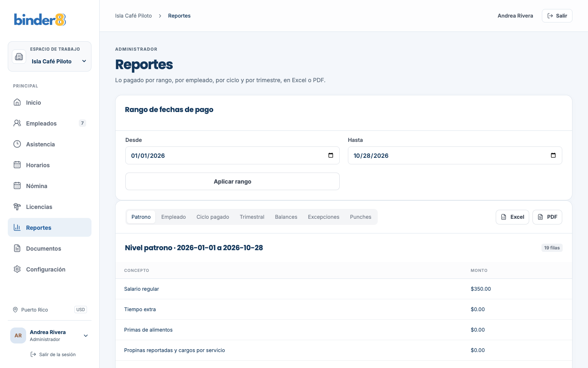Click the Configuración gear icon

click(x=17, y=269)
